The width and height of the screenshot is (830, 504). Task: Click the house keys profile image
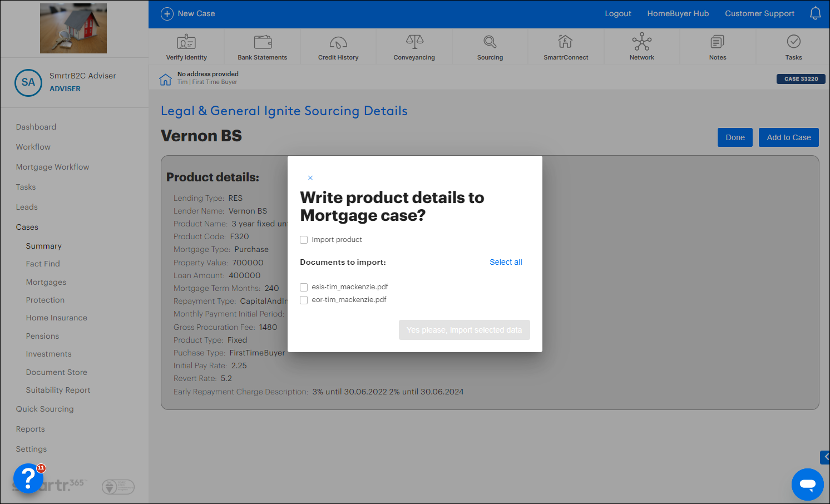[x=73, y=28]
